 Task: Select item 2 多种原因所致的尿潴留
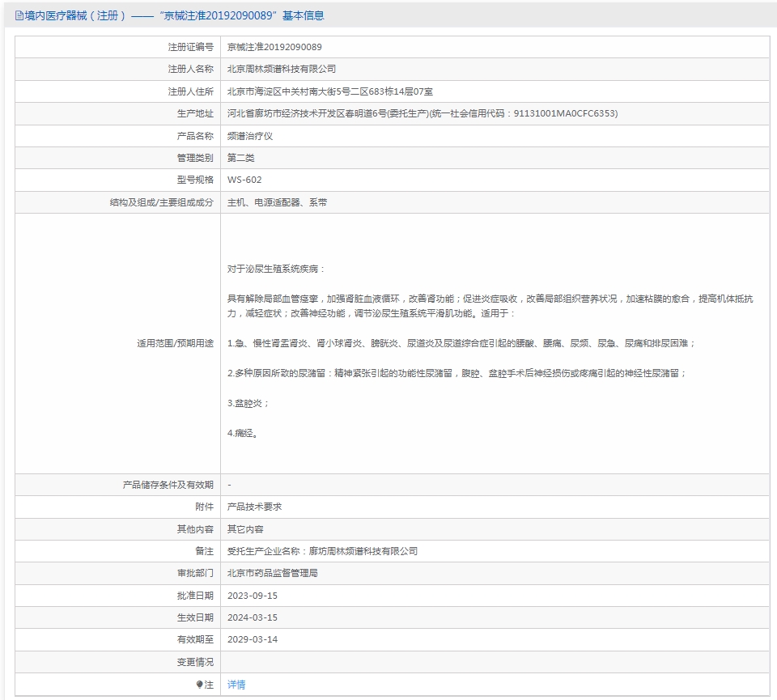tap(456, 373)
